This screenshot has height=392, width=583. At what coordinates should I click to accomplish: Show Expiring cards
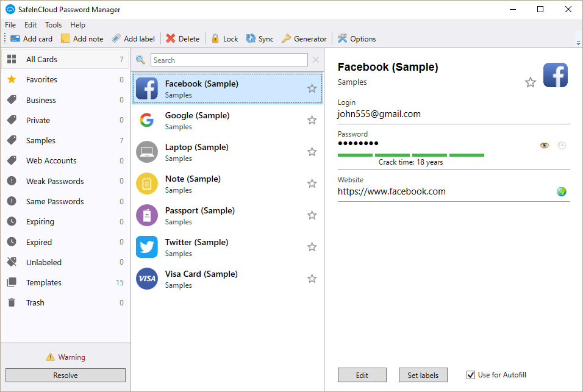pyautogui.click(x=65, y=221)
